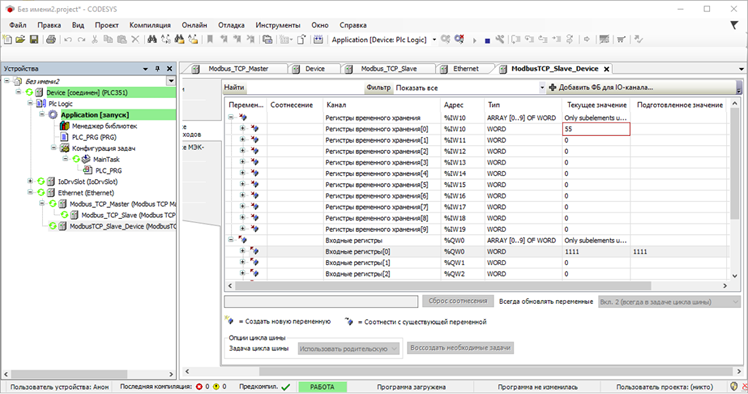Click the Logout icon with red cross
Screen dimensions: 748x394
click(459, 40)
